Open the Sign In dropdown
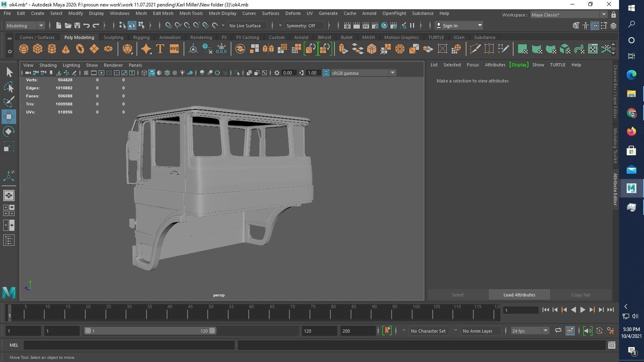 [x=459, y=25]
